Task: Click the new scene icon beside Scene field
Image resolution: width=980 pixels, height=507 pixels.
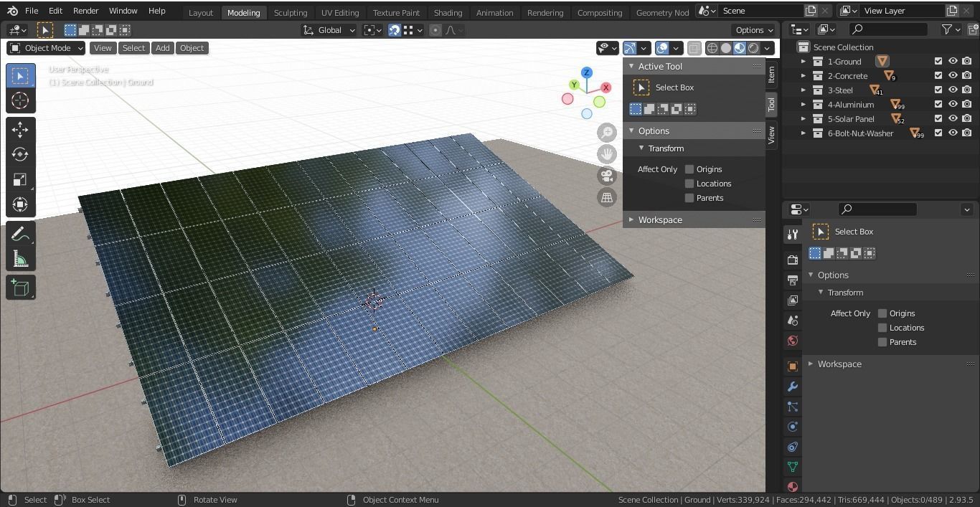Action: coord(811,11)
